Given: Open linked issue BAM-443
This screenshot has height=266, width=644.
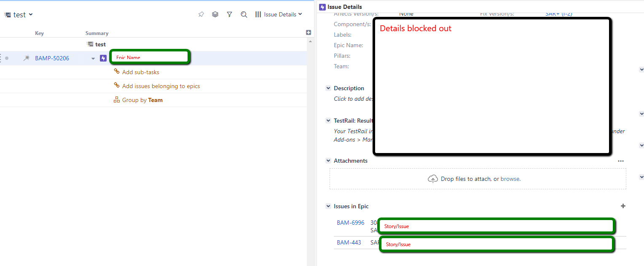Looking at the screenshot, I should coord(349,242).
